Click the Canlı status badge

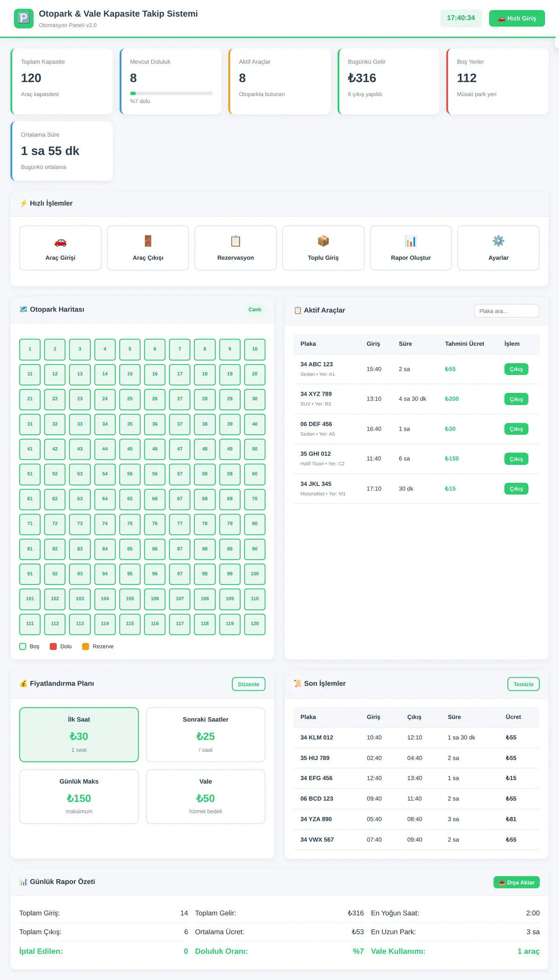coord(255,310)
